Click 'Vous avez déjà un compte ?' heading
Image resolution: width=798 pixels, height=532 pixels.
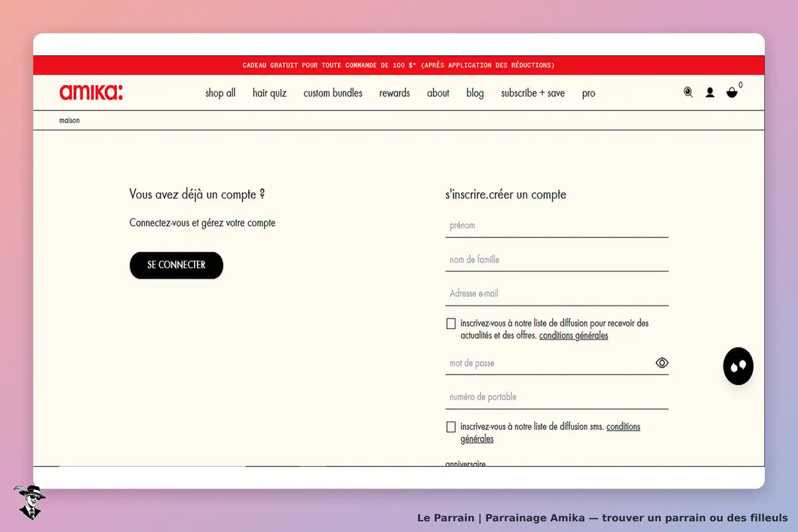pos(198,194)
